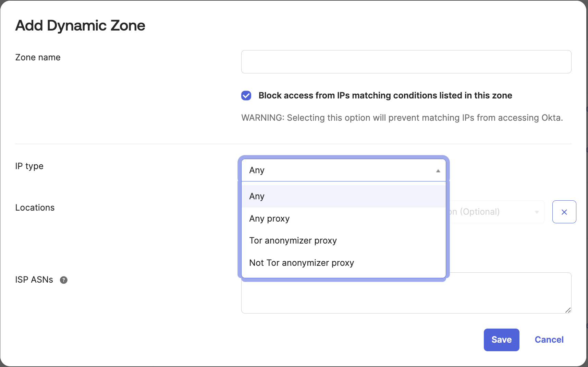Expand the Location (Optional) dropdown chevron
This screenshot has width=588, height=367.
(536, 212)
